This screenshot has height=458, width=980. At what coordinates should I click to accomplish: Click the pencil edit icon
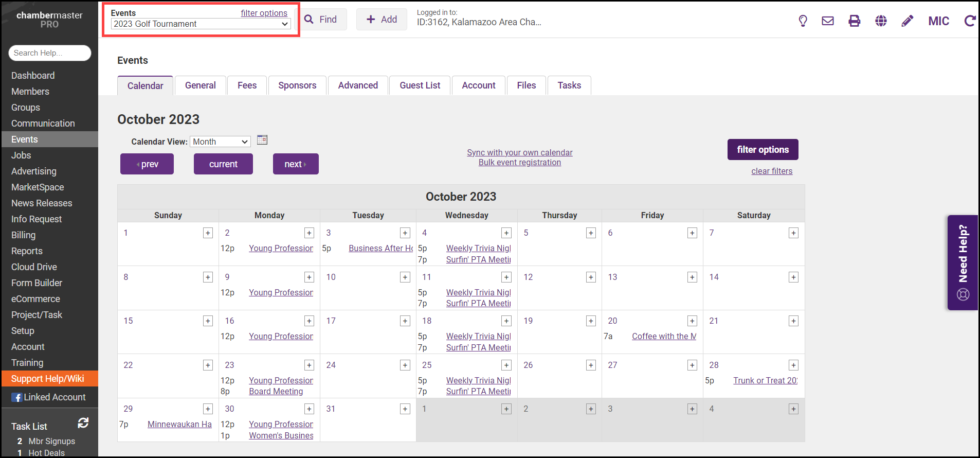pos(908,21)
